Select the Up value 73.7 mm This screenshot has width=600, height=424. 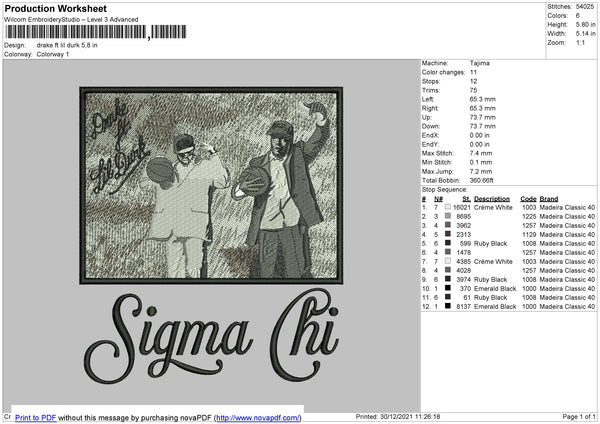[x=483, y=117]
